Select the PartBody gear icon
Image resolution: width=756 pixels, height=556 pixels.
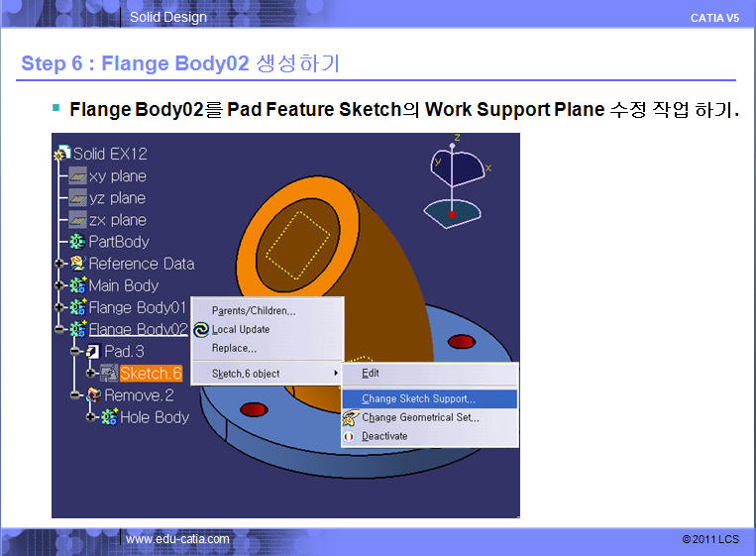point(77,242)
